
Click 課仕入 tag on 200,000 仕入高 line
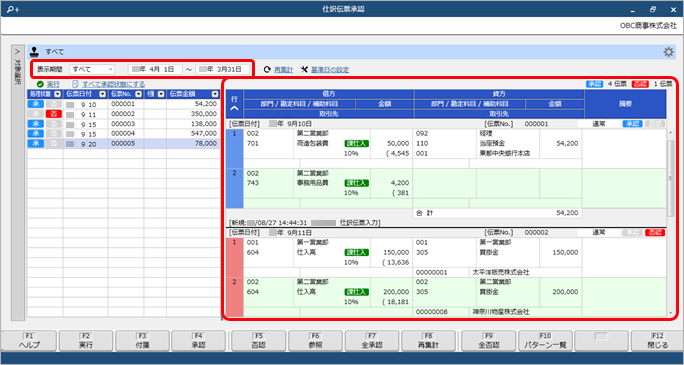(356, 292)
